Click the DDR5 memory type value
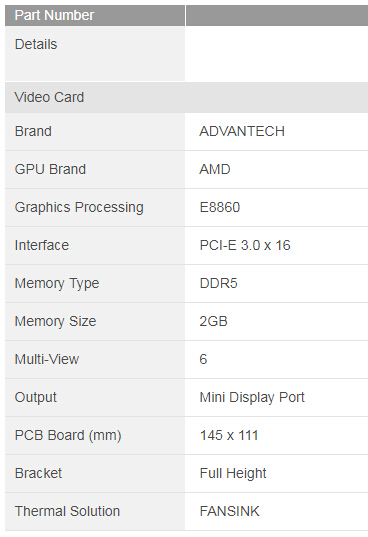This screenshot has width=368, height=537. coord(218,284)
